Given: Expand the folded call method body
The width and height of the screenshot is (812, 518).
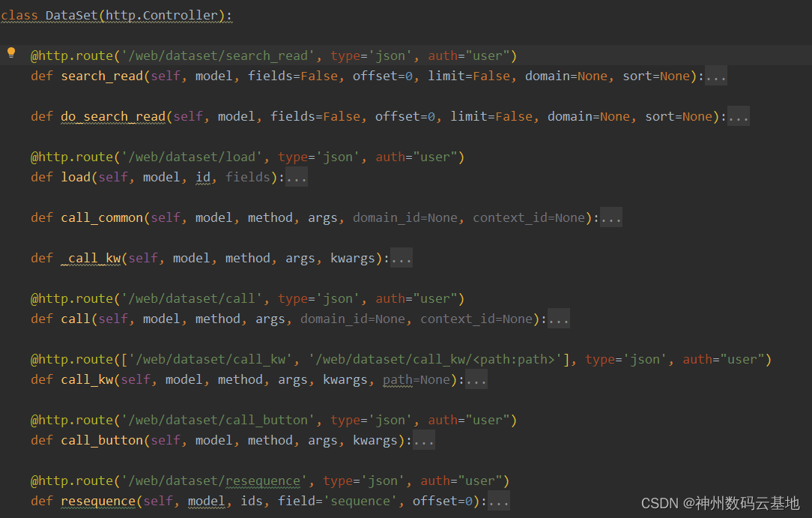Looking at the screenshot, I should (559, 319).
